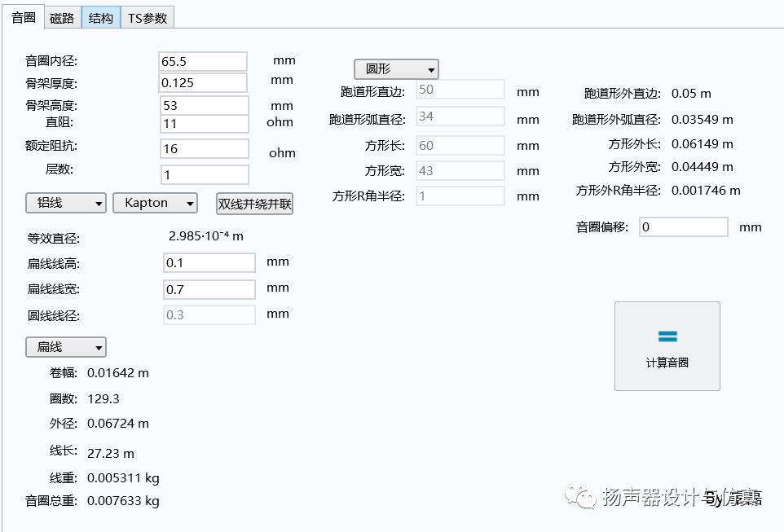784x532 pixels.
Task: Select the 直阻 input field
Action: pyautogui.click(x=205, y=124)
